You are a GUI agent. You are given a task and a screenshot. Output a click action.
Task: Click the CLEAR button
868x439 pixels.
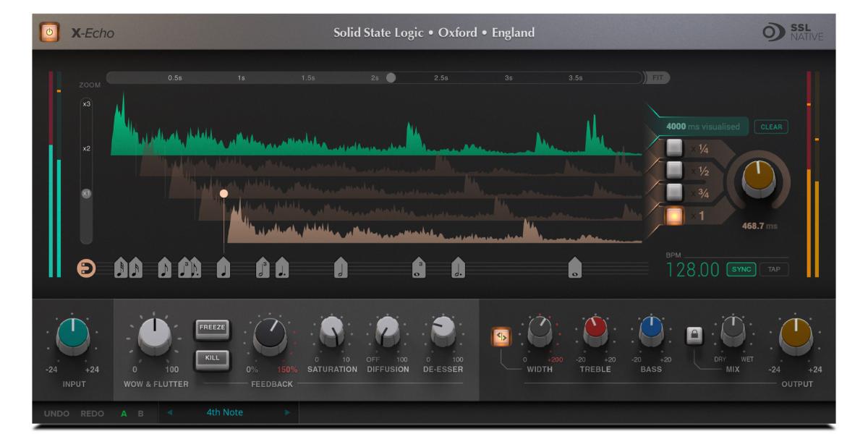pyautogui.click(x=771, y=127)
